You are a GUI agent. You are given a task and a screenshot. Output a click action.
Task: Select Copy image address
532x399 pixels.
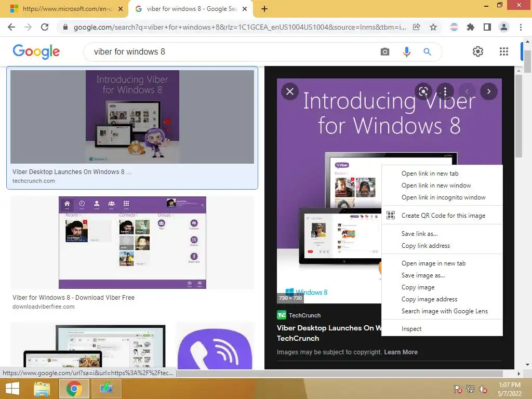coord(442,299)
